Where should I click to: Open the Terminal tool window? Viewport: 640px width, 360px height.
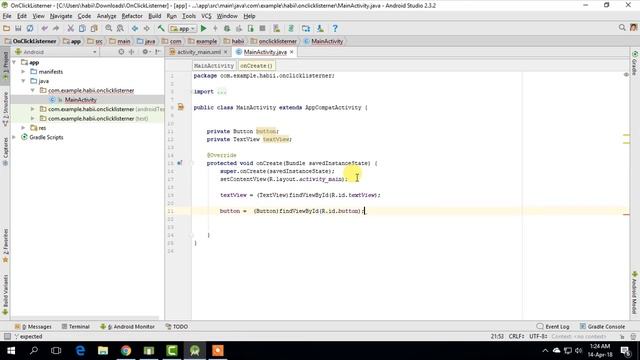pos(76,327)
